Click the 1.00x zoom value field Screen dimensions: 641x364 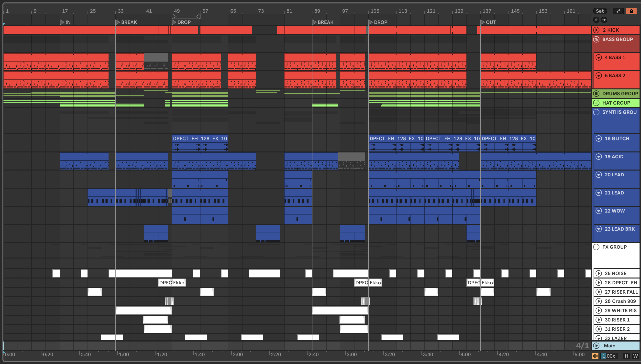tap(608, 356)
